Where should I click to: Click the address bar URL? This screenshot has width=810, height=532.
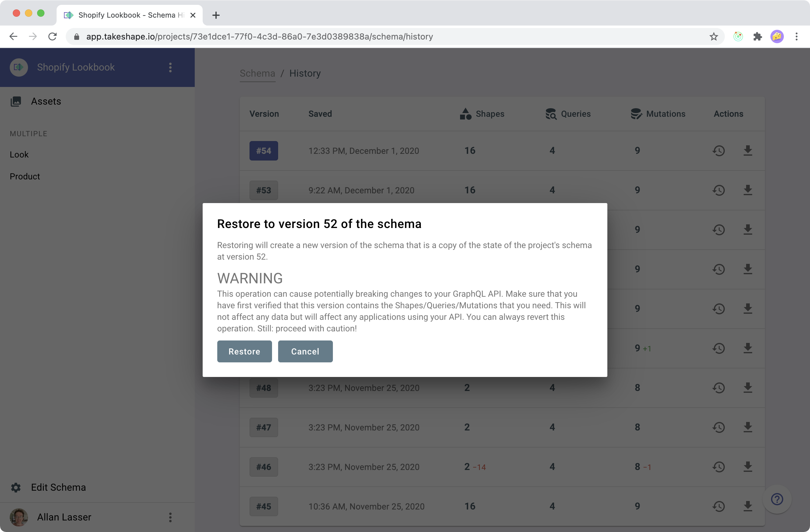click(x=259, y=36)
